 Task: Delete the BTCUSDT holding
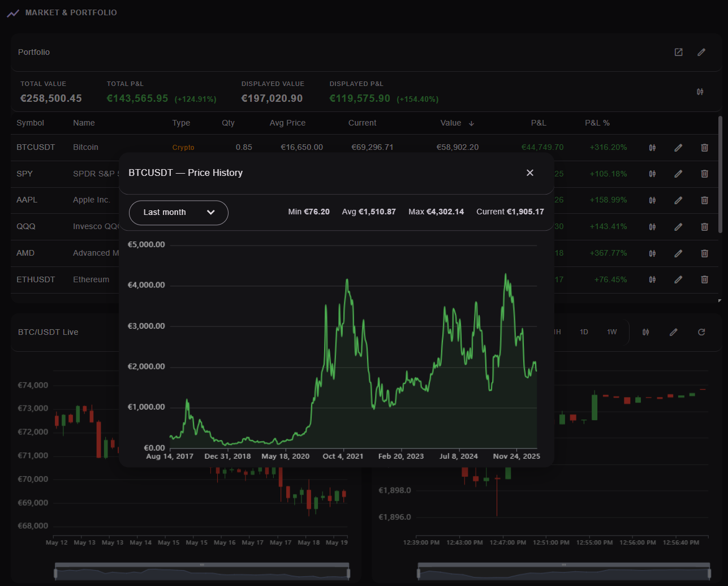coord(704,148)
